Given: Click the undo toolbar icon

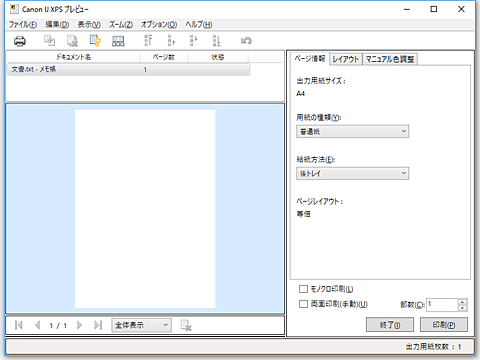Looking at the screenshot, I should point(246,41).
